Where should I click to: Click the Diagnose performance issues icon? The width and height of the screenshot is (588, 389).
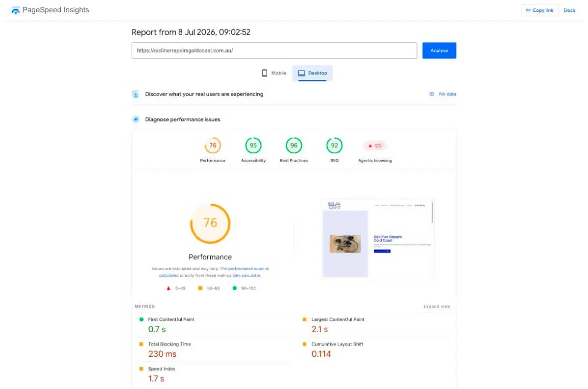(x=136, y=119)
